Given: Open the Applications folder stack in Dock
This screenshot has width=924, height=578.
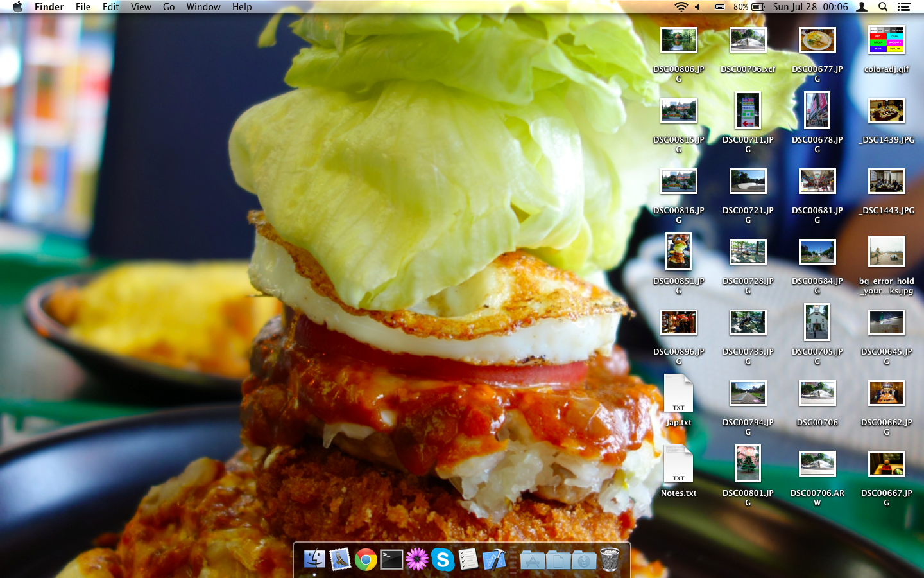Looking at the screenshot, I should (x=533, y=561).
